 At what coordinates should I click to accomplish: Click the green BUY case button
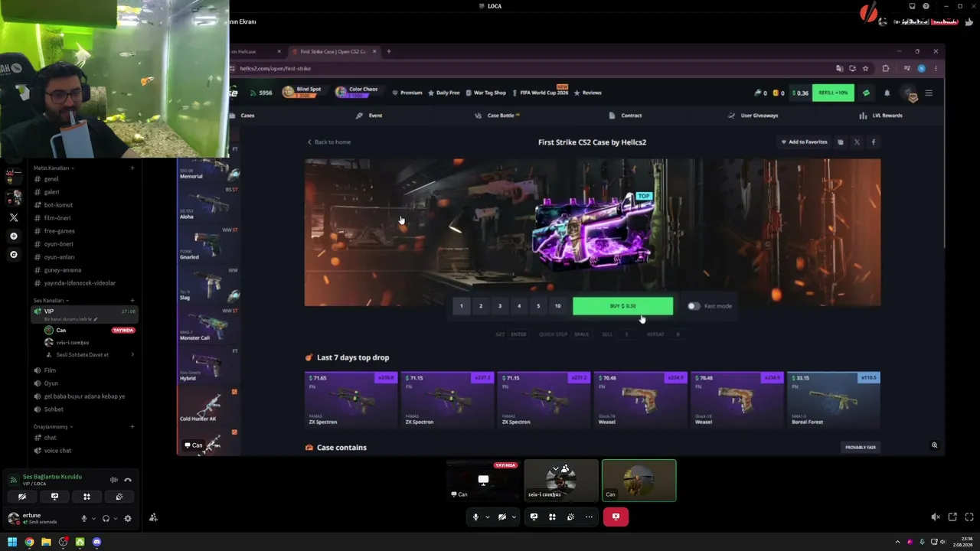[623, 306]
